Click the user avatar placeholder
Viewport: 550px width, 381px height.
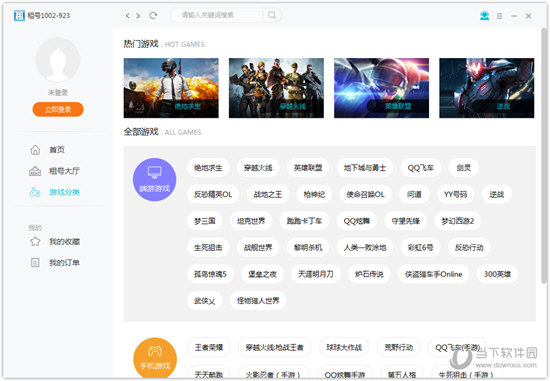pyautogui.click(x=58, y=60)
